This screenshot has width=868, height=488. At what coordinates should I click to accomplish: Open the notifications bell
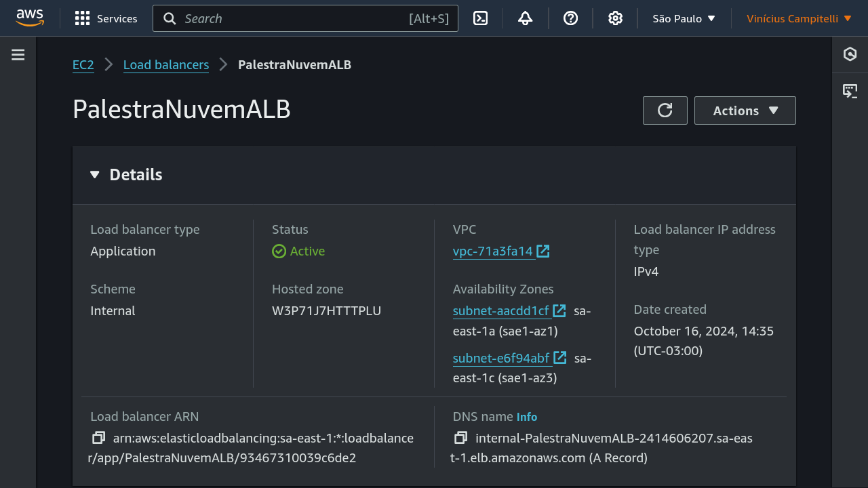tap(525, 18)
